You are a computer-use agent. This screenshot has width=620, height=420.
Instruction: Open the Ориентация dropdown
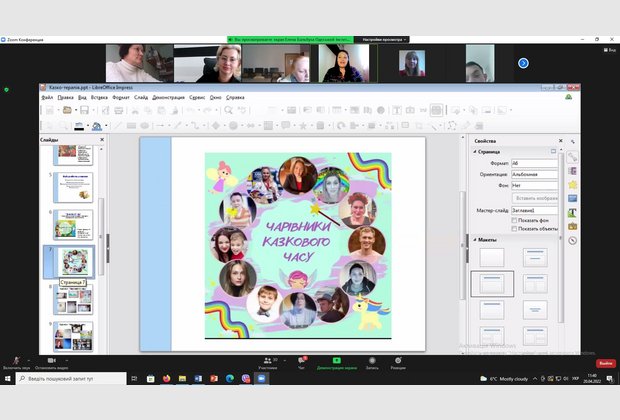coord(535,174)
